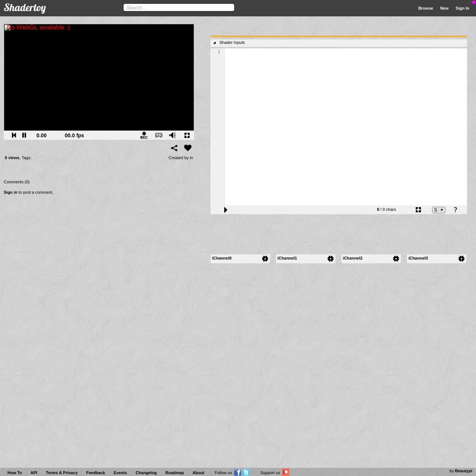
Task: Open the Beautypi credit link
Action: point(463,471)
